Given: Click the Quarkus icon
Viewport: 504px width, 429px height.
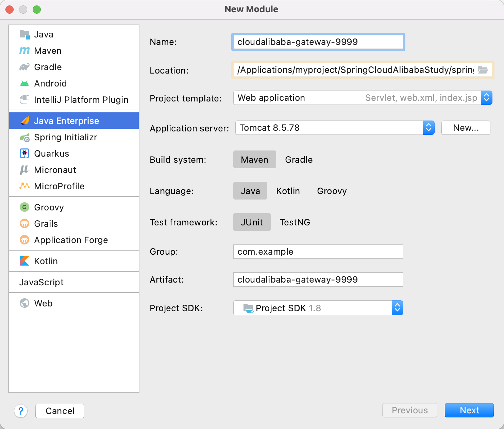Looking at the screenshot, I should tap(24, 154).
